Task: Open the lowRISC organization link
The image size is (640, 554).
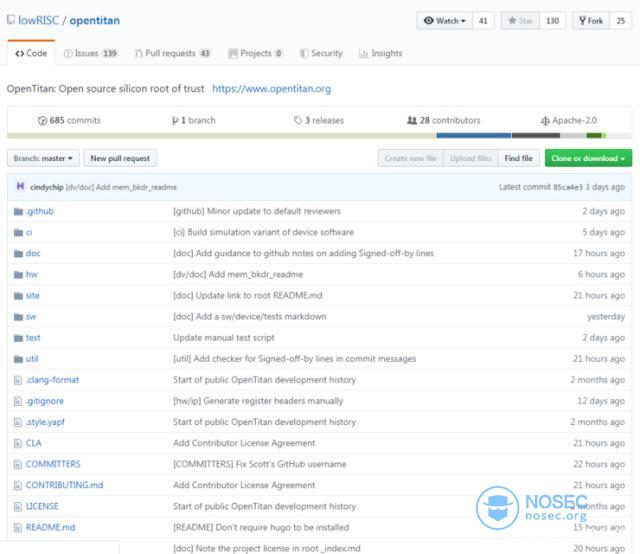Action: pos(38,20)
